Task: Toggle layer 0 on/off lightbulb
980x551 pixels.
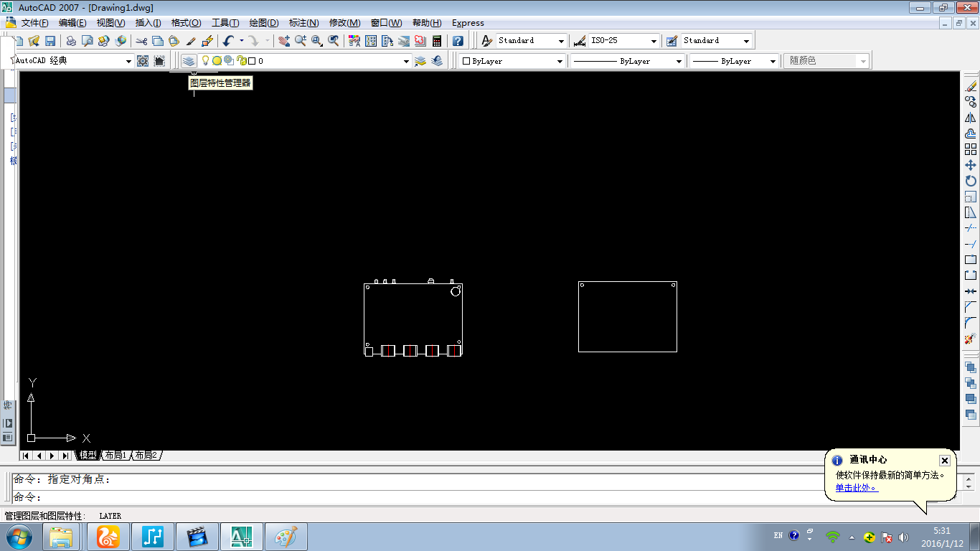Action: pyautogui.click(x=205, y=61)
